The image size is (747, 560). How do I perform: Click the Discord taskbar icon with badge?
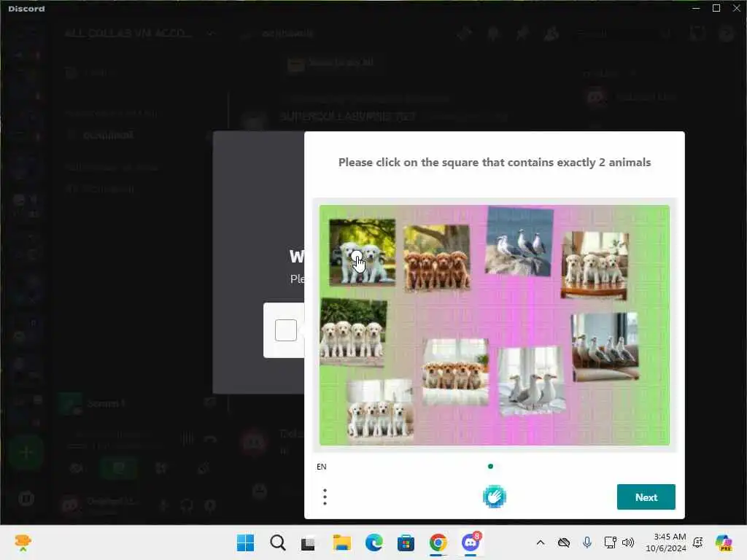pos(471,542)
